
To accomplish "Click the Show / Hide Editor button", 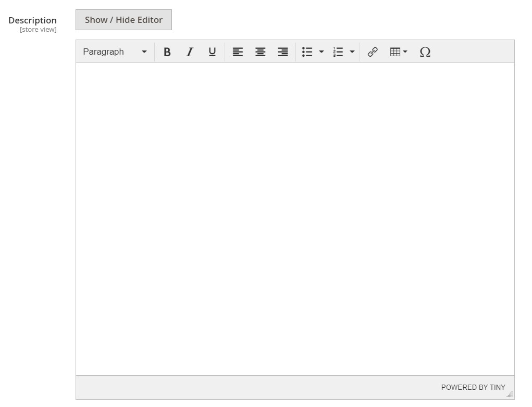I will click(123, 20).
